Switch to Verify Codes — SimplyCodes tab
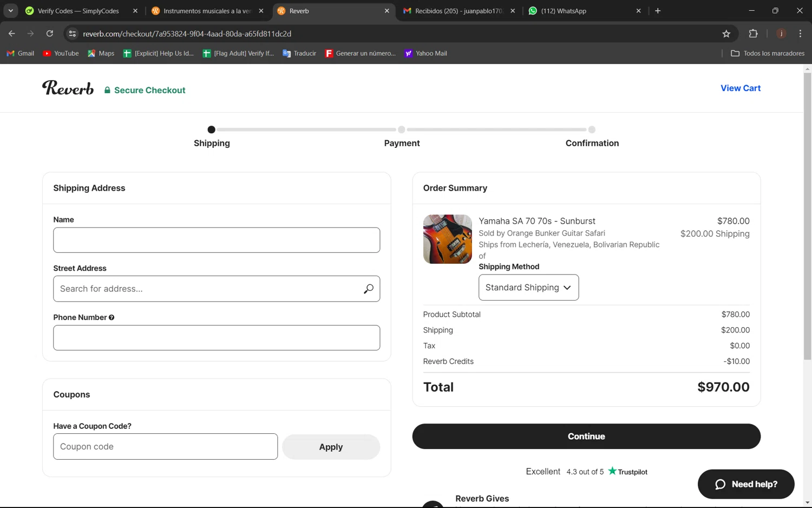The image size is (812, 508). tap(78, 11)
